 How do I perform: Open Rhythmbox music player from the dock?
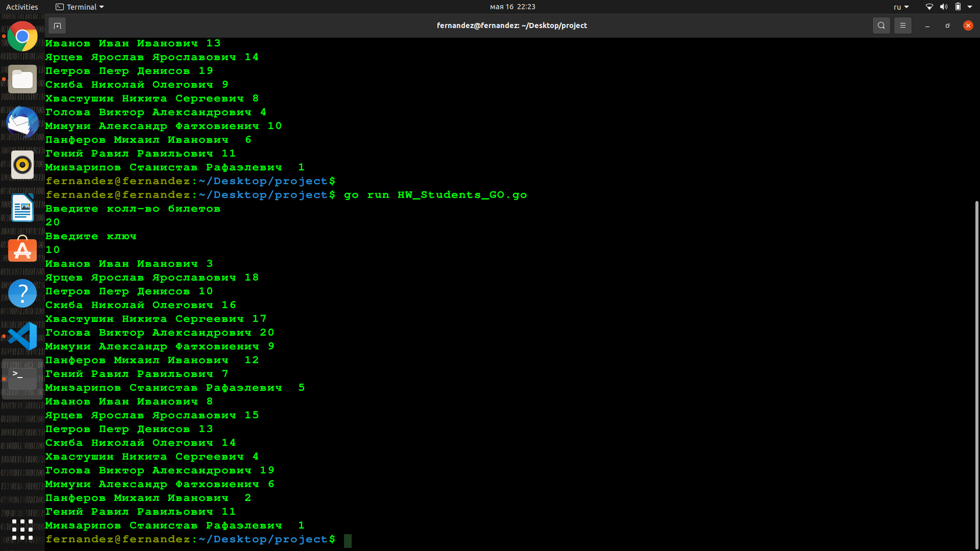click(x=22, y=165)
